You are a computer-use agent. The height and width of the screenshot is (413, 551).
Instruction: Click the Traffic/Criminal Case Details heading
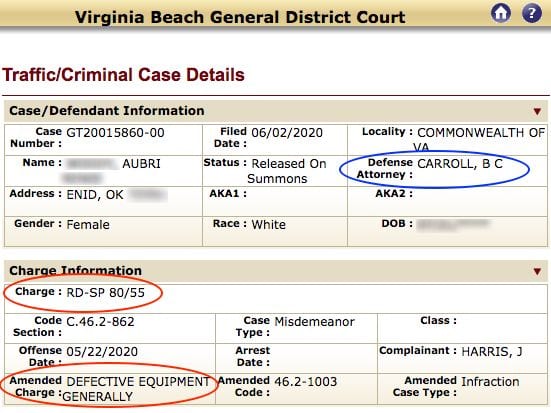(123, 75)
